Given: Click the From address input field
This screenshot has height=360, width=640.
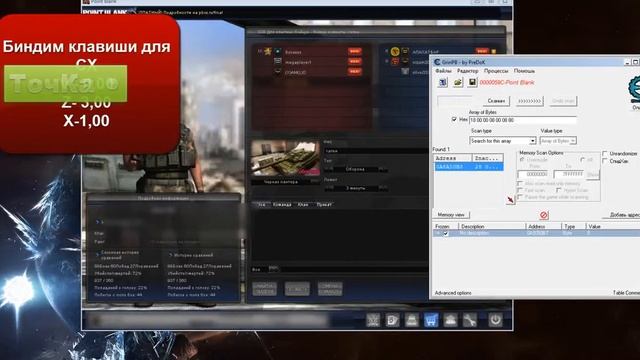Looking at the screenshot, I should 533,174.
